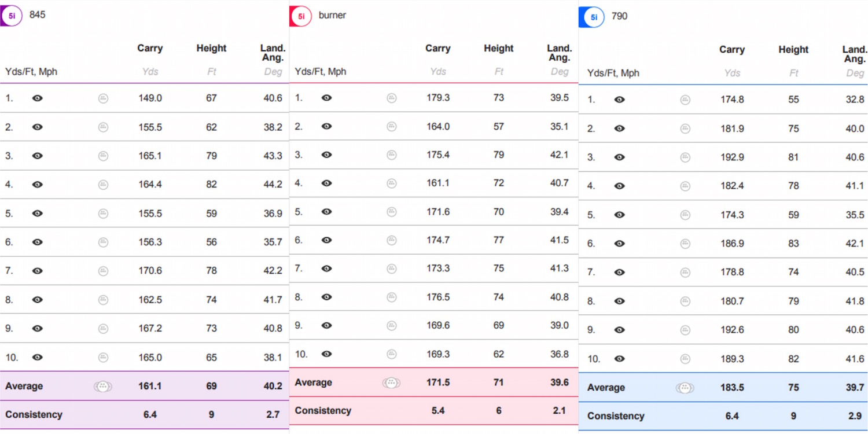Click the ball icon on 790 shot 4

click(685, 186)
